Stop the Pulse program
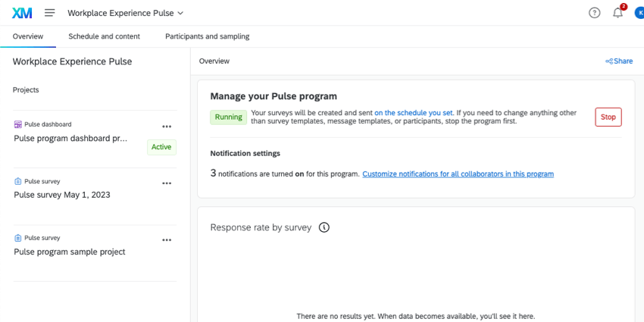This screenshot has height=322, width=644. tap(608, 117)
